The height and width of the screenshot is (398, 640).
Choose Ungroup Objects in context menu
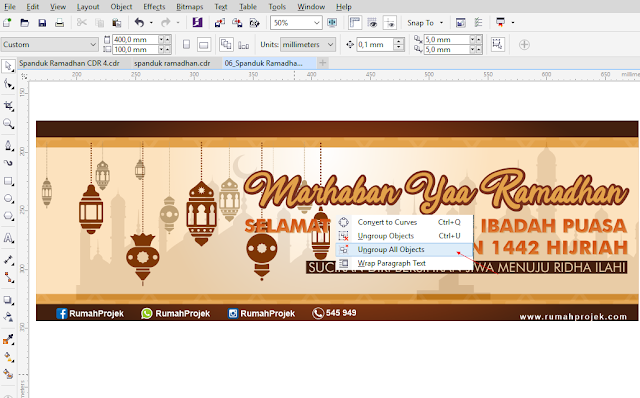click(404, 236)
